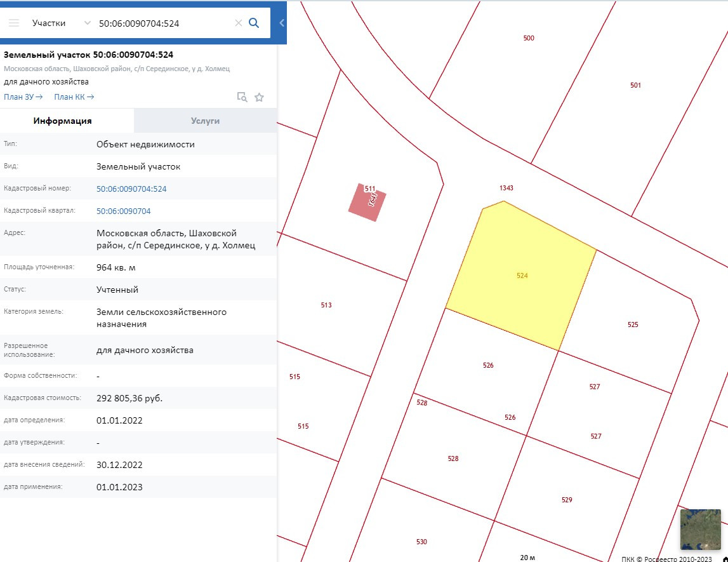The height and width of the screenshot is (562, 728).
Task: Open cadastral number 50:06:0090704:524 link
Action: pos(131,189)
